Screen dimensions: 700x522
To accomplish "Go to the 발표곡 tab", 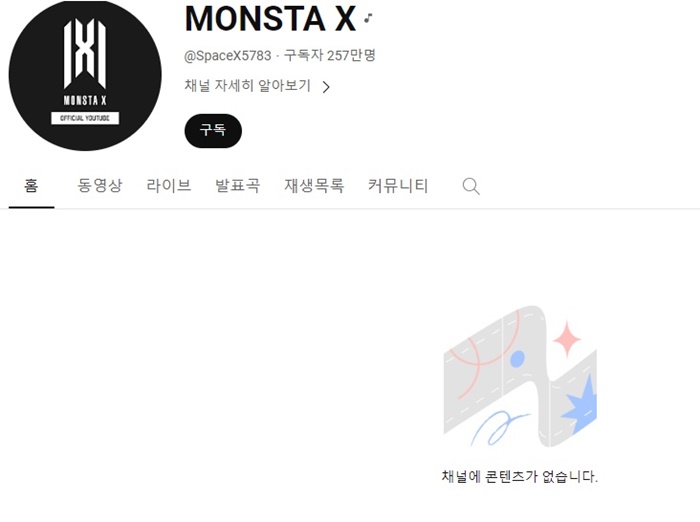I will 238,186.
